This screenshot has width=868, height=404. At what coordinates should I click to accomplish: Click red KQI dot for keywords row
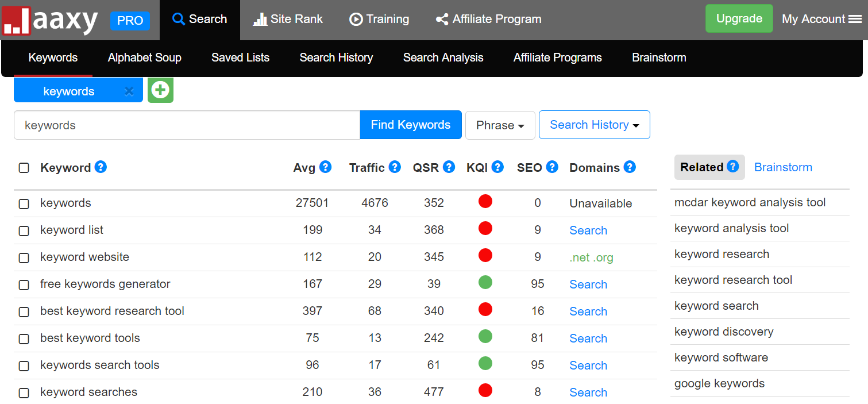pos(485,201)
